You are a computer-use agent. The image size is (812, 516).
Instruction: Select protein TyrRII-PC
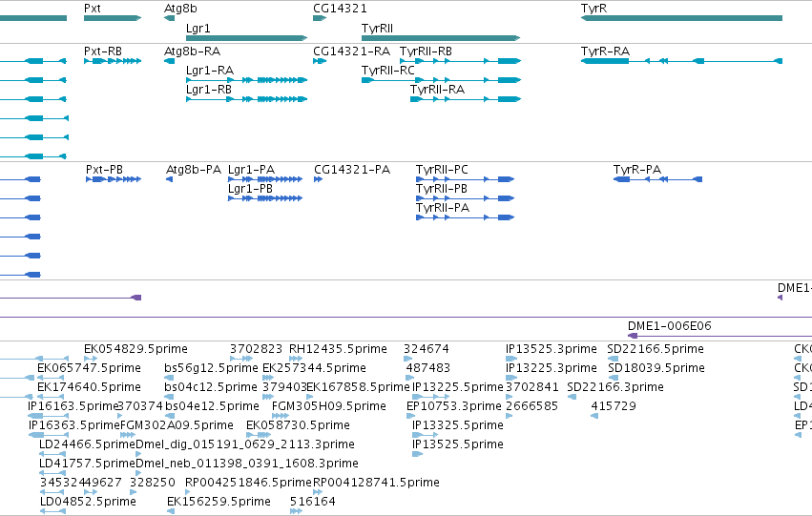465,179
